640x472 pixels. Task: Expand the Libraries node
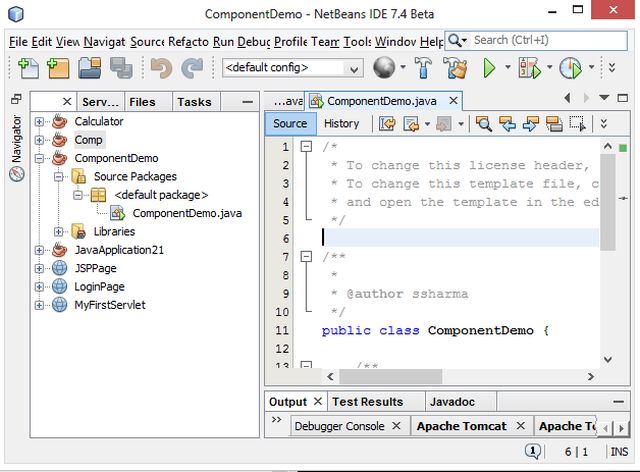[x=59, y=232]
